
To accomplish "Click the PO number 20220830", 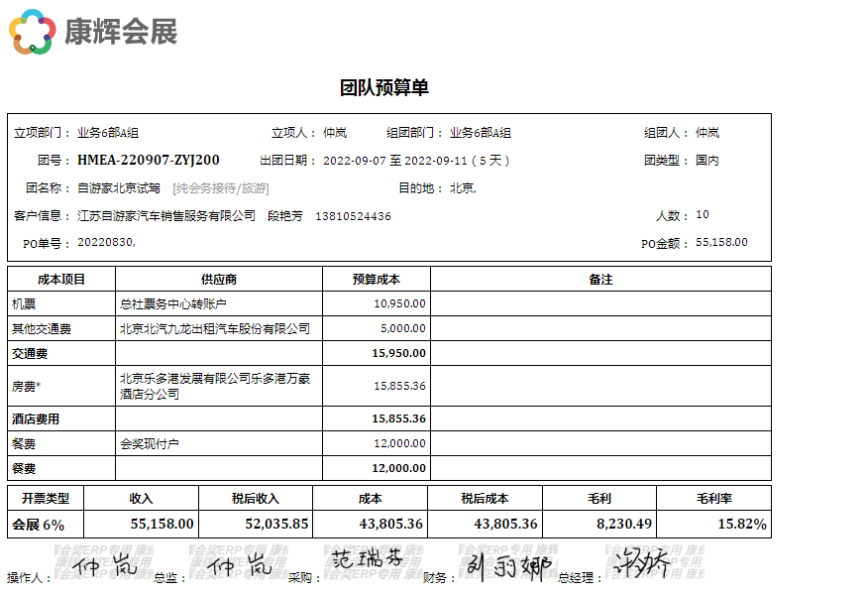I will pos(106,243).
